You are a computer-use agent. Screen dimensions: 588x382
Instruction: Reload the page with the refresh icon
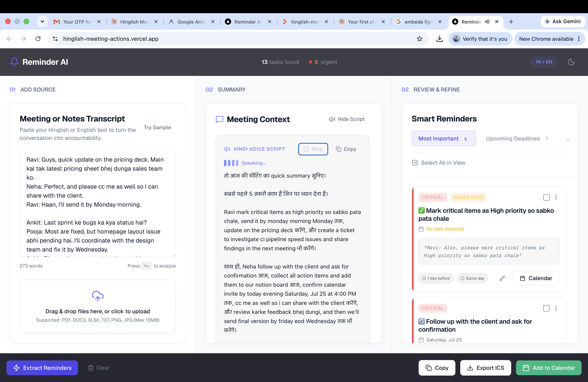38,39
